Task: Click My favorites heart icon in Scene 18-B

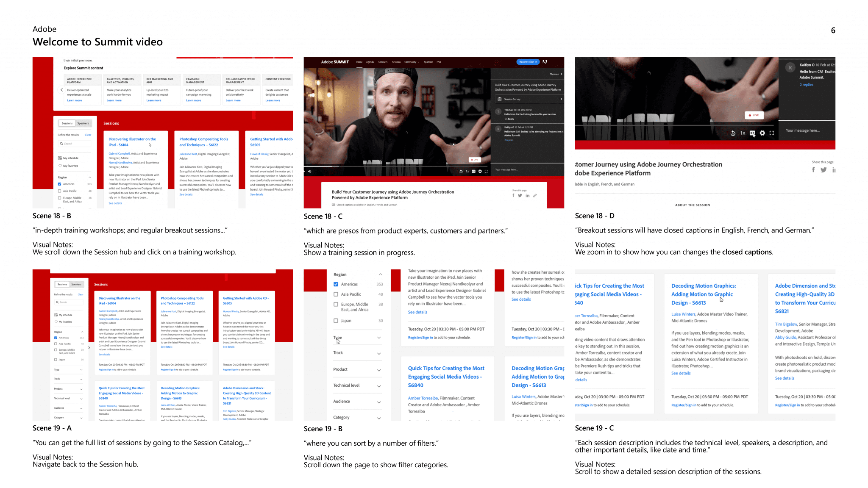Action: [60, 166]
